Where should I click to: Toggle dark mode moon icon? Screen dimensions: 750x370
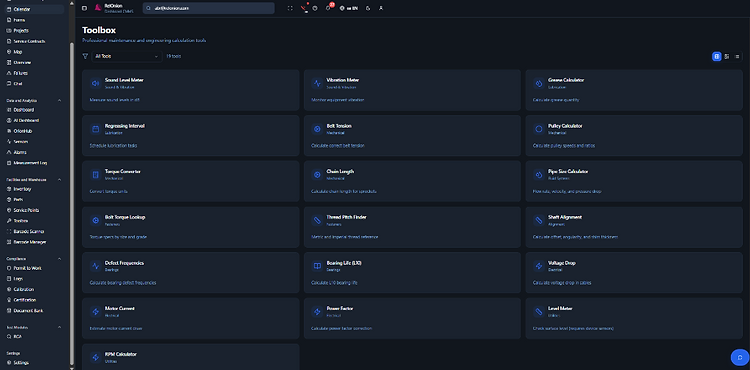(x=367, y=8)
